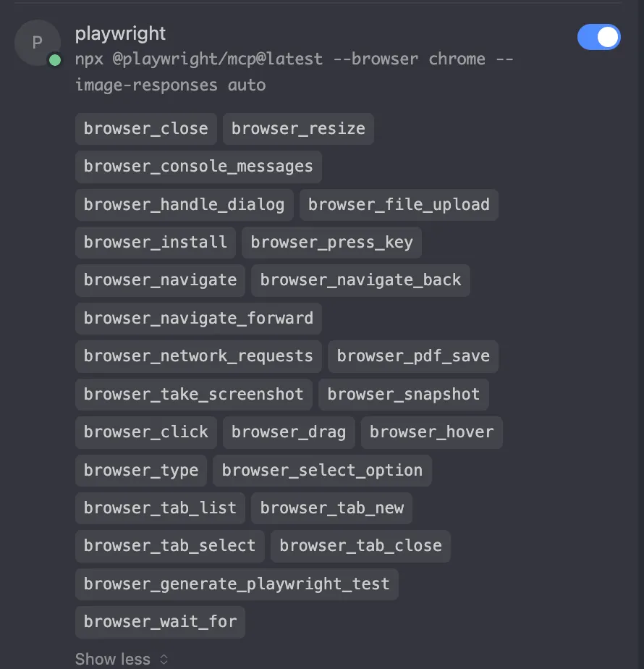Choose the browser_handle_dialog tool
644x669 pixels.
coord(185,205)
